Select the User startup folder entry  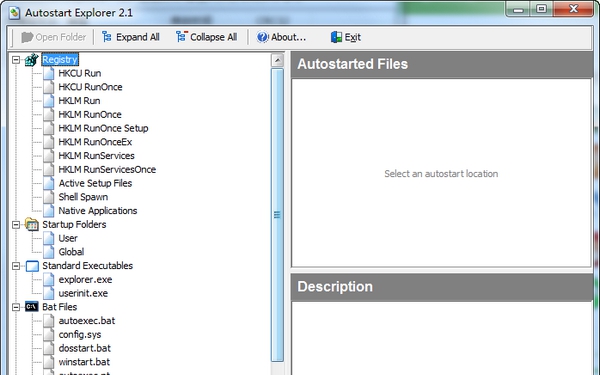tap(68, 238)
